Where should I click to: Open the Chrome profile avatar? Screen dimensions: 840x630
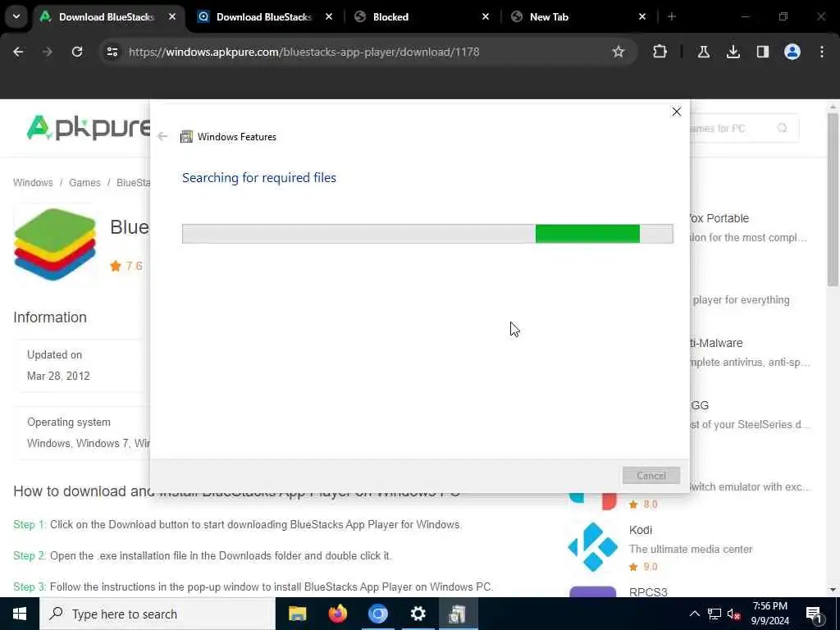click(x=792, y=52)
